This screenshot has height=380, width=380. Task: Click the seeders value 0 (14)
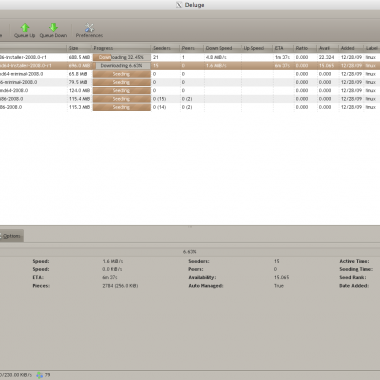point(159,107)
